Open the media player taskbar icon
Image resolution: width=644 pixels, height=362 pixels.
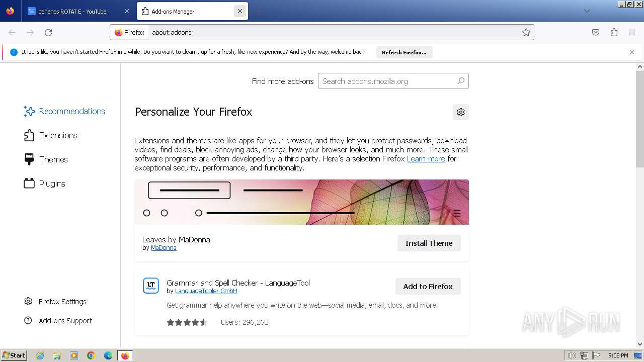tap(74, 355)
